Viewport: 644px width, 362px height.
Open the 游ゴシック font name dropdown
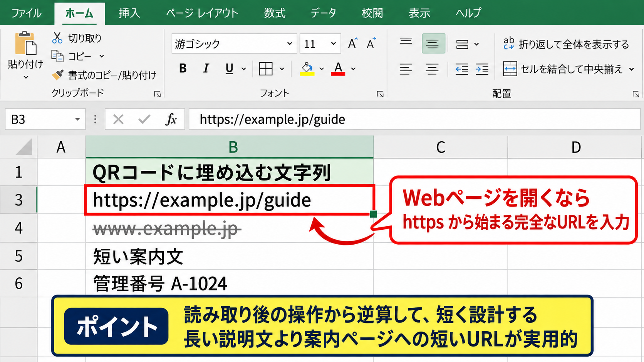coord(290,43)
